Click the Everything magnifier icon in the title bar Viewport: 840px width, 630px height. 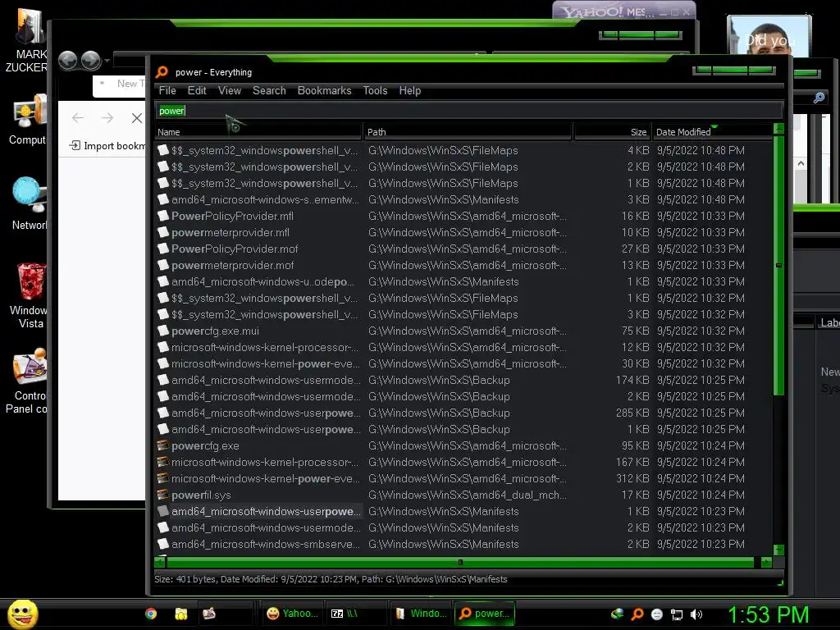(162, 72)
